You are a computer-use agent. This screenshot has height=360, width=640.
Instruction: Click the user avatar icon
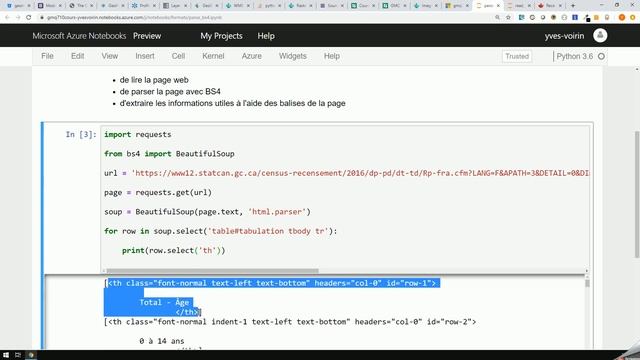pyautogui.click(x=600, y=36)
